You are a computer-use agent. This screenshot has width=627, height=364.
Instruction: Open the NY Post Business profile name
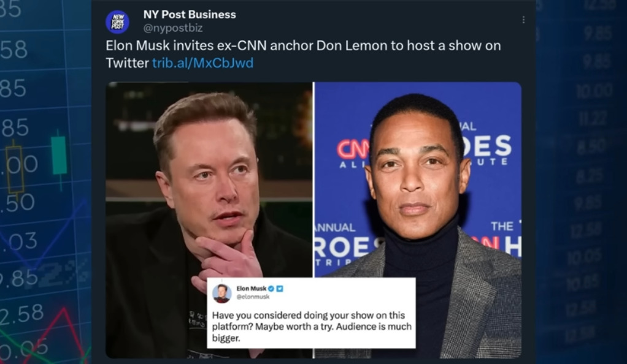pyautogui.click(x=190, y=14)
